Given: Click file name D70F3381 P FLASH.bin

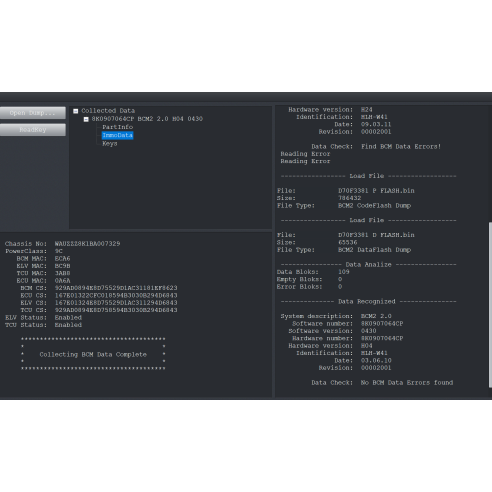Looking at the screenshot, I should [376, 191].
